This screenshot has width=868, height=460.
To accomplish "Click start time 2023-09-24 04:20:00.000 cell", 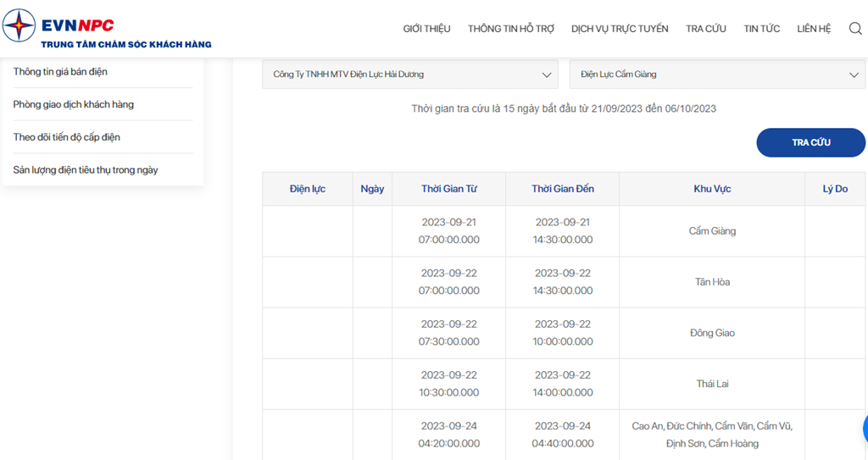I will [449, 435].
